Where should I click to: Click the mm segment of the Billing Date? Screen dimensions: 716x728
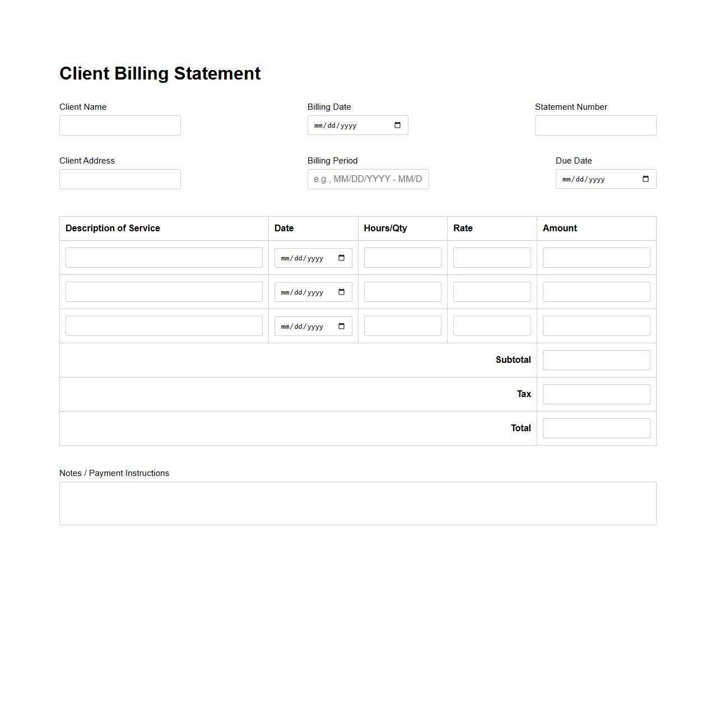(x=318, y=125)
